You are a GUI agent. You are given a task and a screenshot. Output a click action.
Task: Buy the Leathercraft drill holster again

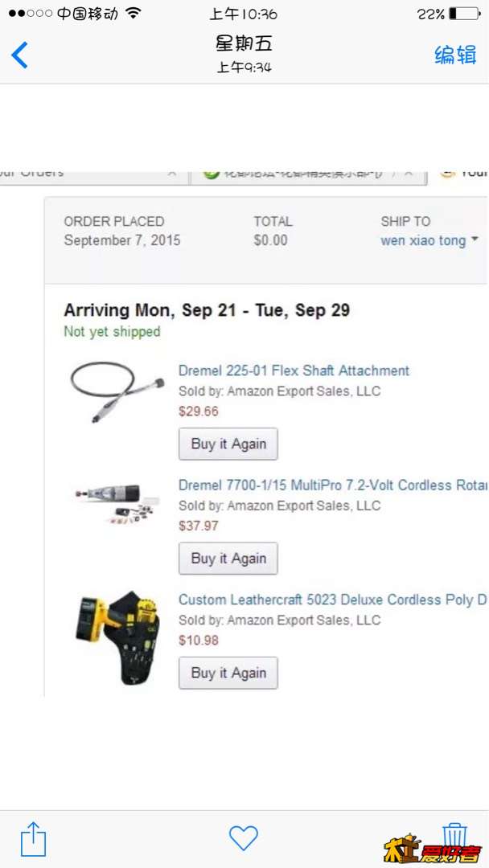(228, 674)
